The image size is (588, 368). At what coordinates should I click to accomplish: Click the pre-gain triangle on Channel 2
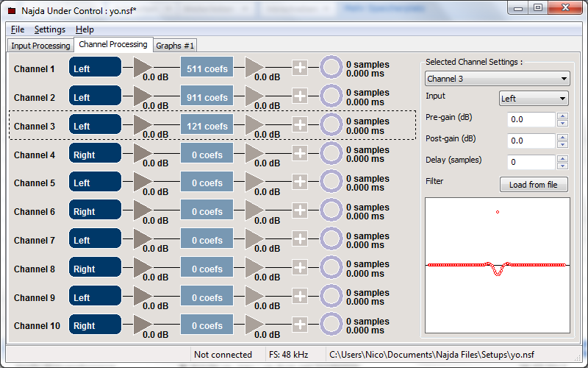click(x=143, y=96)
